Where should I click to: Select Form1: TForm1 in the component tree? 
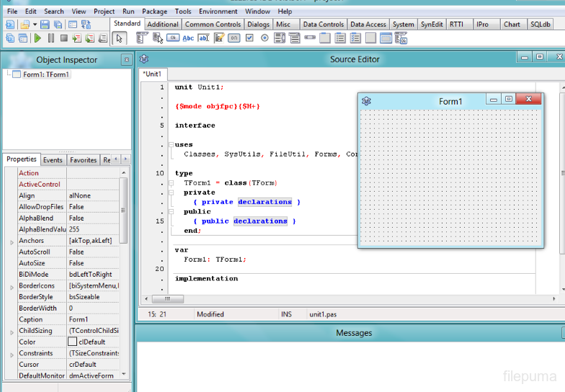[x=45, y=74]
